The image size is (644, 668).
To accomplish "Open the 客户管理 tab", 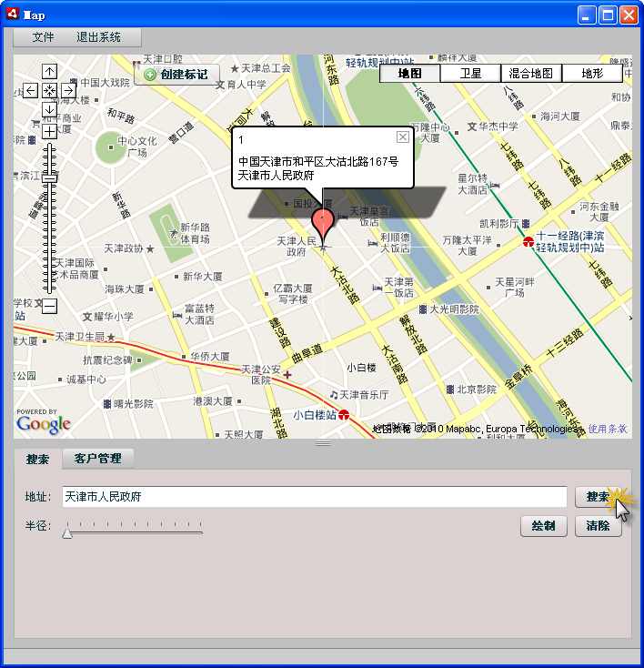I will click(x=98, y=459).
